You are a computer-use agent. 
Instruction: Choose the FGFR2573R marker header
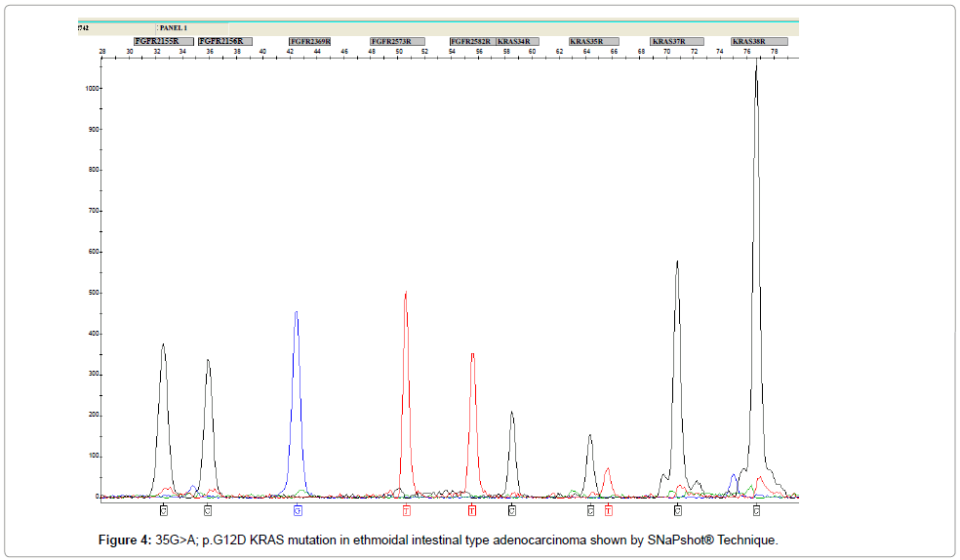397,42
